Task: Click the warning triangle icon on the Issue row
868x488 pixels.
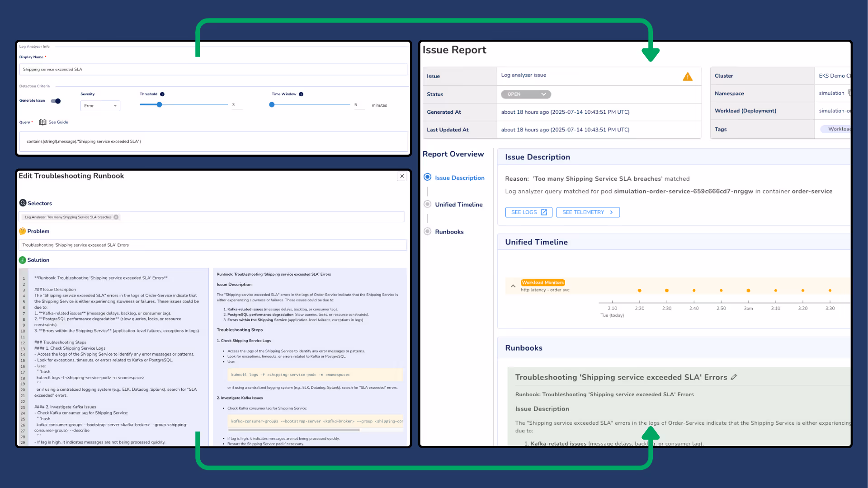Action: (x=687, y=76)
